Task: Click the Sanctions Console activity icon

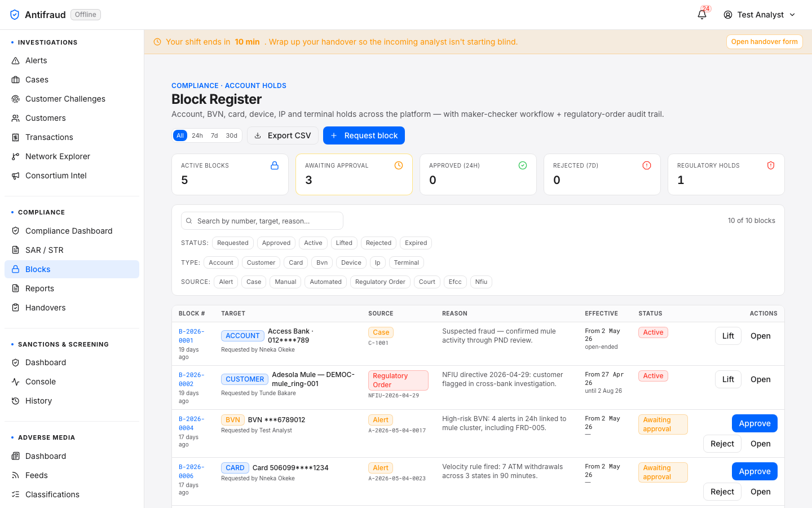Action: pos(16,382)
